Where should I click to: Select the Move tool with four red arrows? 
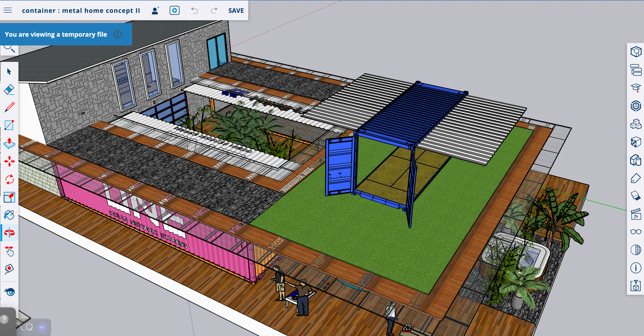[9, 161]
